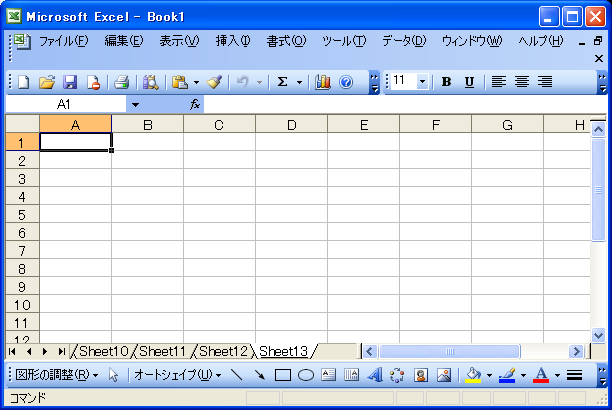Create a new blank workbook icon
Viewport: 612px width, 410px height.
coord(24,82)
